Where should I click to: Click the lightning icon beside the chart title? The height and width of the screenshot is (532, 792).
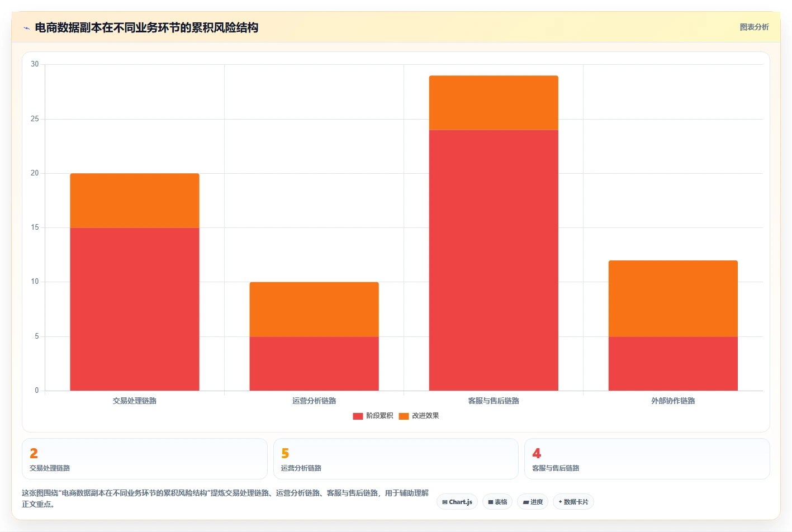(26, 28)
